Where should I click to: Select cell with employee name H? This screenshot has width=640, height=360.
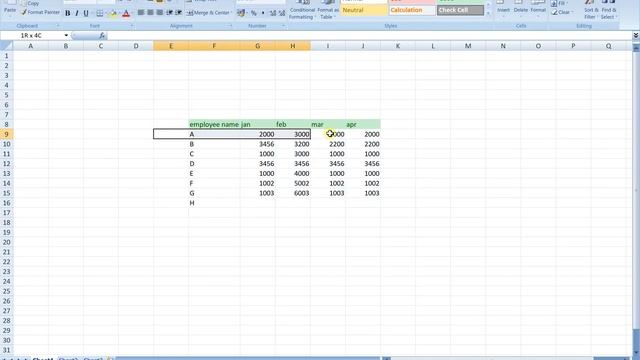(x=214, y=203)
